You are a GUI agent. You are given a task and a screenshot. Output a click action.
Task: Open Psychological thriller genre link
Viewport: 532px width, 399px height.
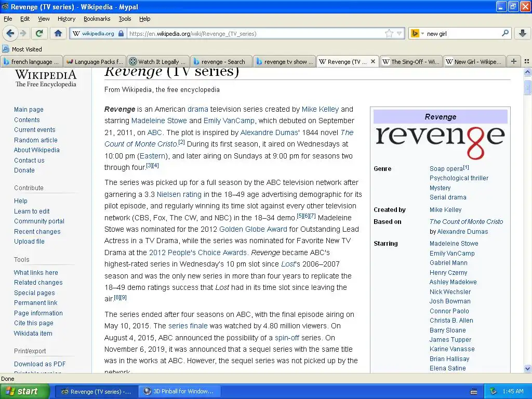click(459, 178)
